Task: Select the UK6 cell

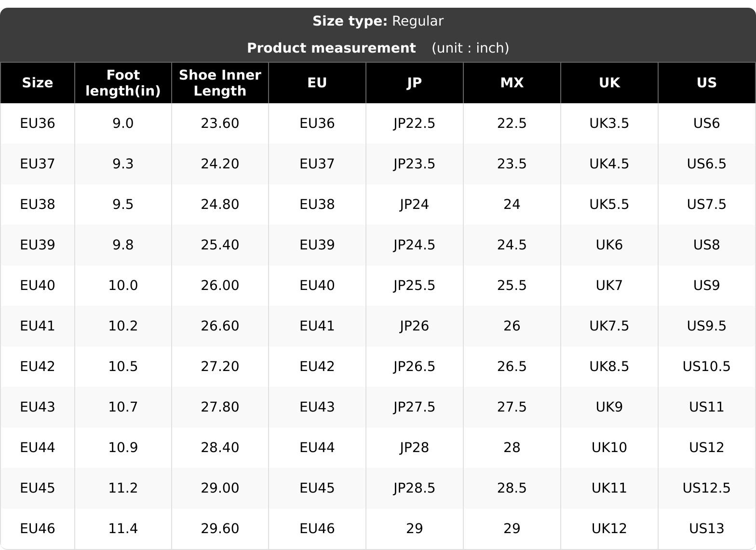Action: (x=609, y=245)
